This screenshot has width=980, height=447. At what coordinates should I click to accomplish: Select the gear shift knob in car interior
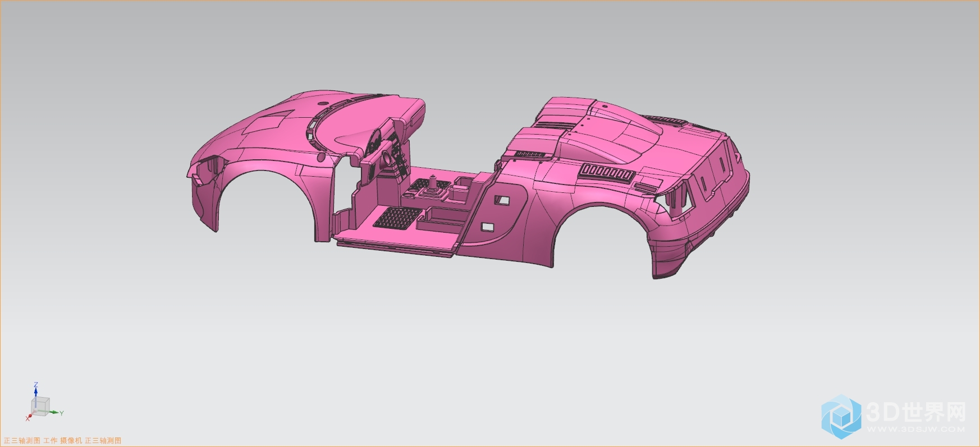coord(433,182)
